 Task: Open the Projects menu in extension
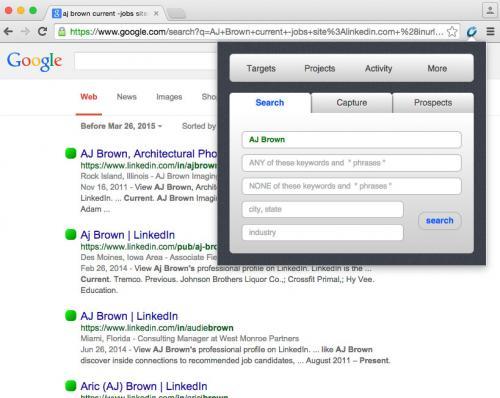pos(320,68)
